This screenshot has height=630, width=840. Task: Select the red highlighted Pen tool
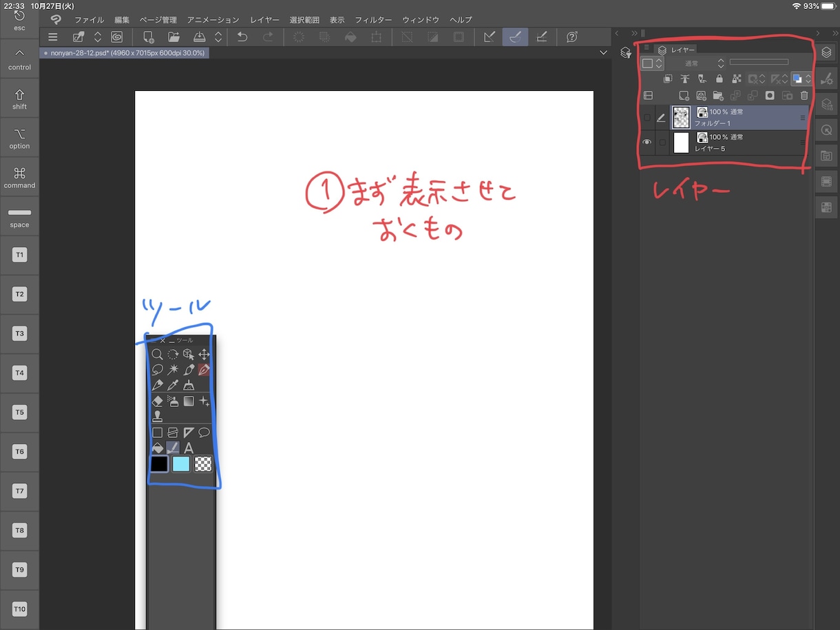pos(204,370)
